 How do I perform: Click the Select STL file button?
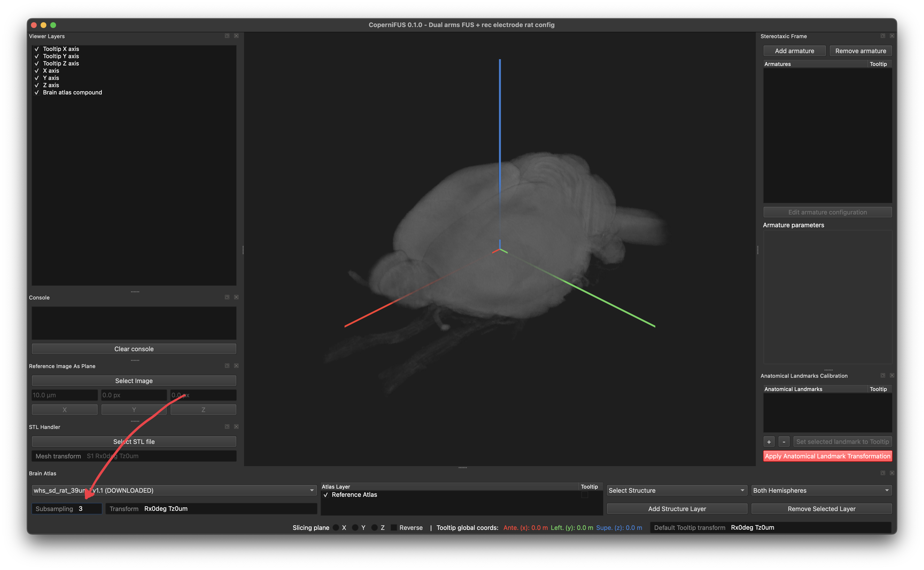point(134,442)
